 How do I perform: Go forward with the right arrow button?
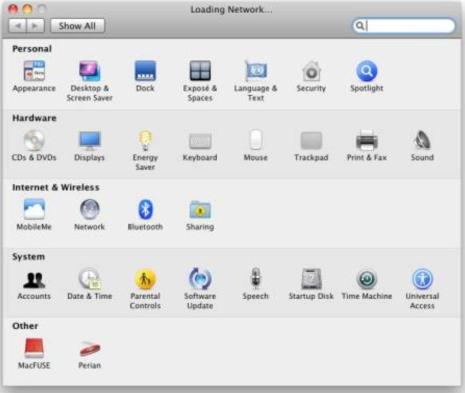pyautogui.click(x=35, y=26)
